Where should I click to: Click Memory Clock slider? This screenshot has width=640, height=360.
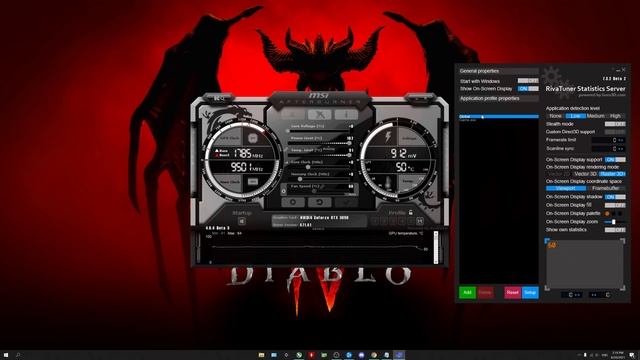(319, 179)
